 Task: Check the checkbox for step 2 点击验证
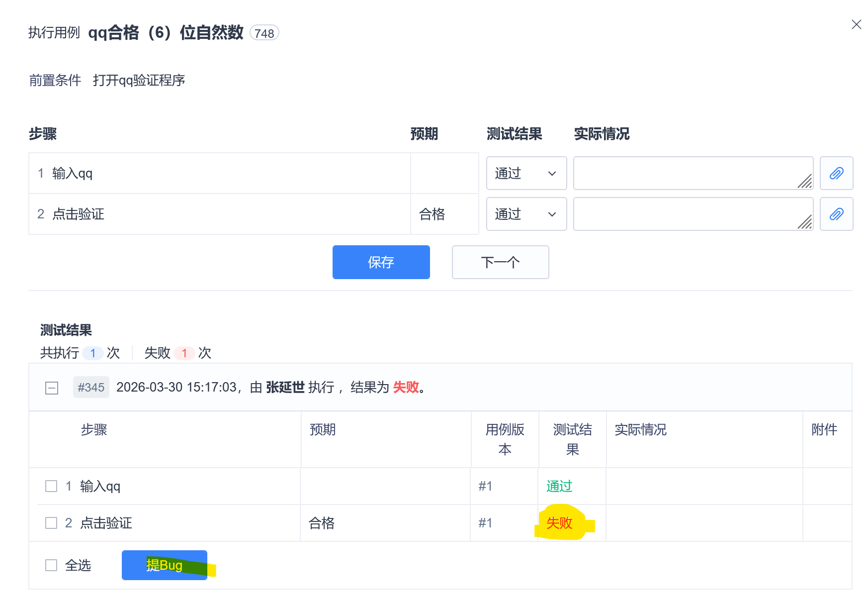tap(51, 523)
